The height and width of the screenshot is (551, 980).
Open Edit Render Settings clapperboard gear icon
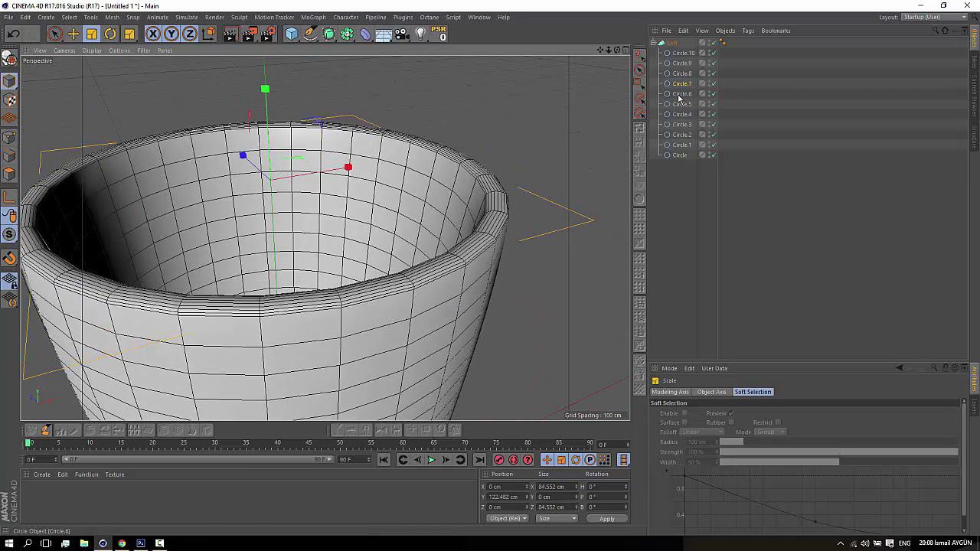click(x=268, y=34)
